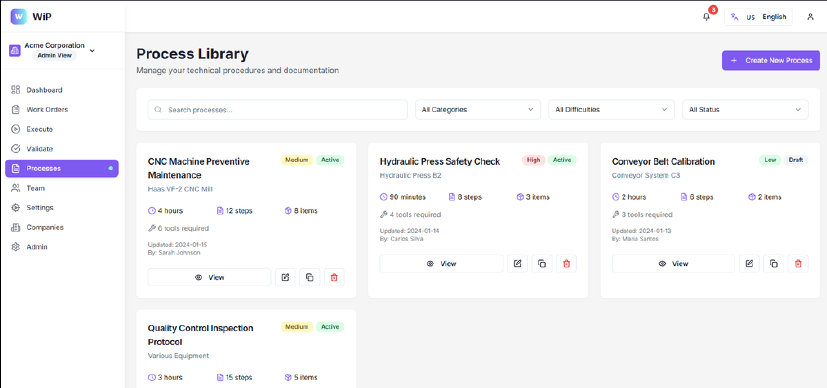
Task: Edit the CNC Machine Preventive Maintenance process
Action: pos(285,277)
